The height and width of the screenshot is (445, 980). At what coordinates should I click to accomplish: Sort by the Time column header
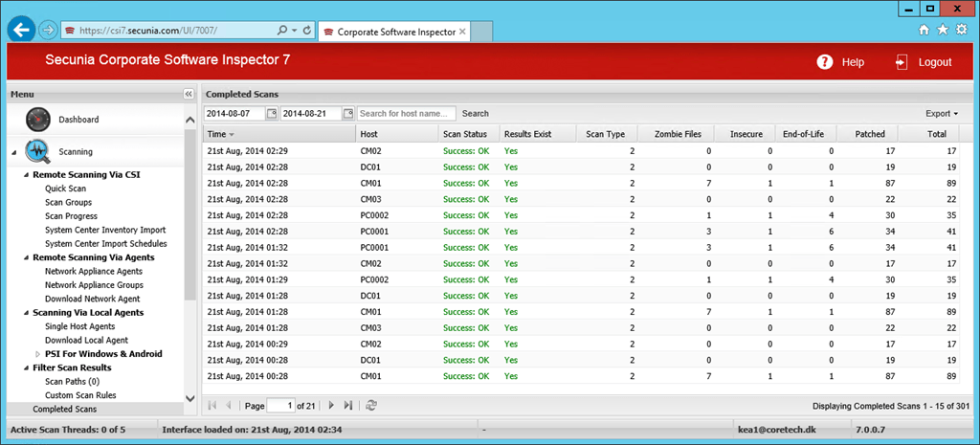(217, 134)
